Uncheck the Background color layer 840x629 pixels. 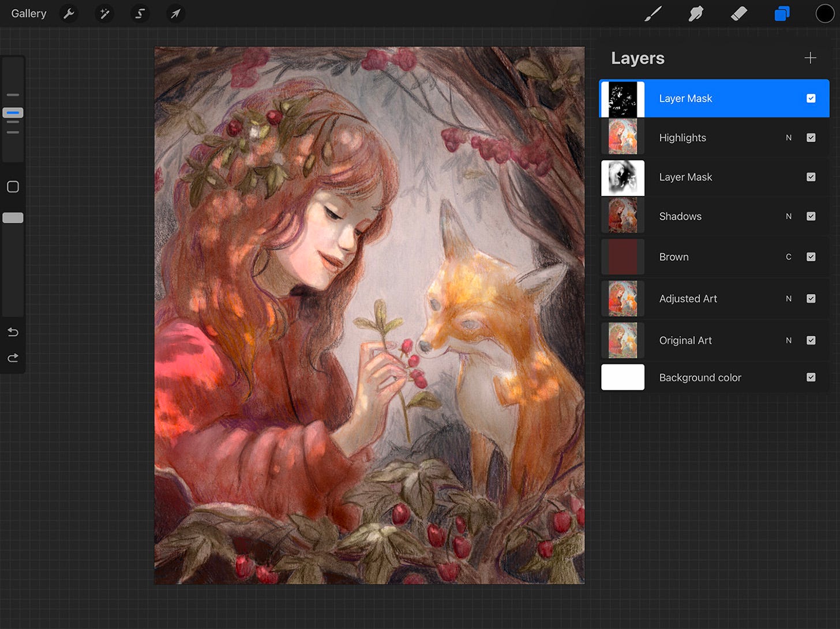pyautogui.click(x=811, y=377)
